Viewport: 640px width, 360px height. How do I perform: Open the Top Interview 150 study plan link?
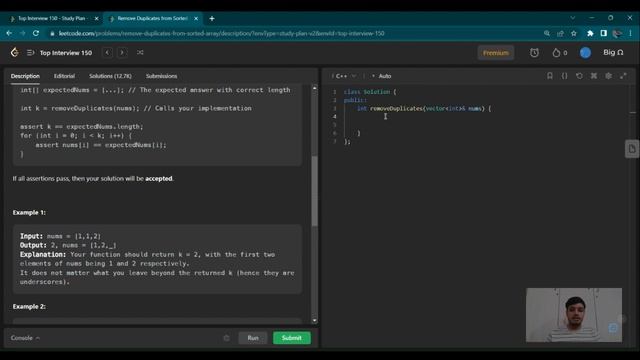tap(66, 53)
